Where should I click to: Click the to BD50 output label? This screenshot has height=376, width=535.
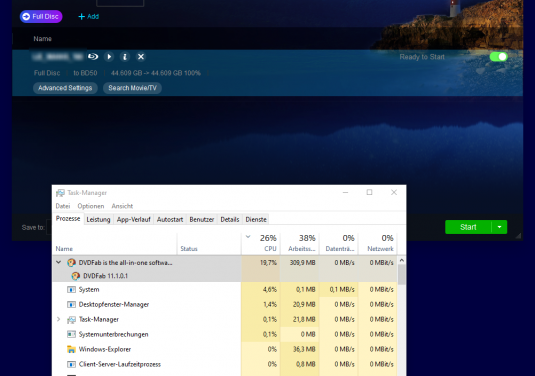pos(85,73)
